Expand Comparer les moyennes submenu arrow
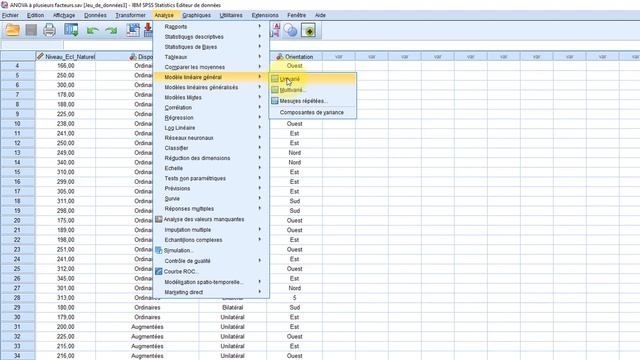 coord(260,67)
